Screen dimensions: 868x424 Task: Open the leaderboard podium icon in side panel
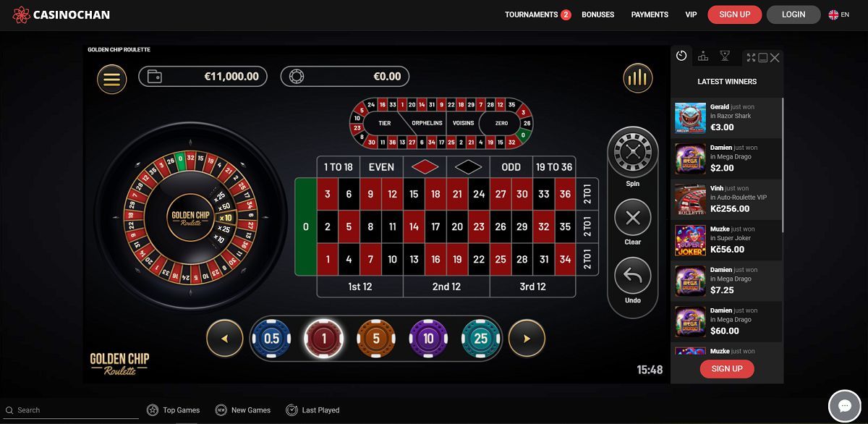[703, 57]
